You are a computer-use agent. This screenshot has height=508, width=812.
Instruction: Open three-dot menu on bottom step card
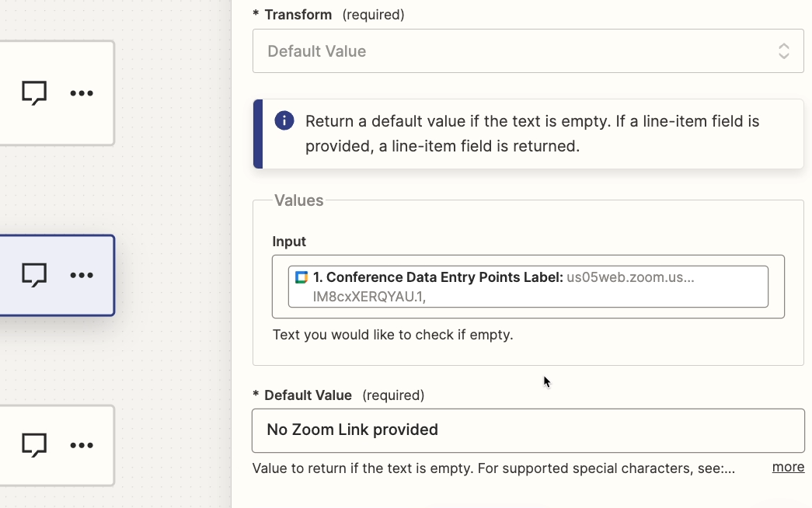[82, 445]
